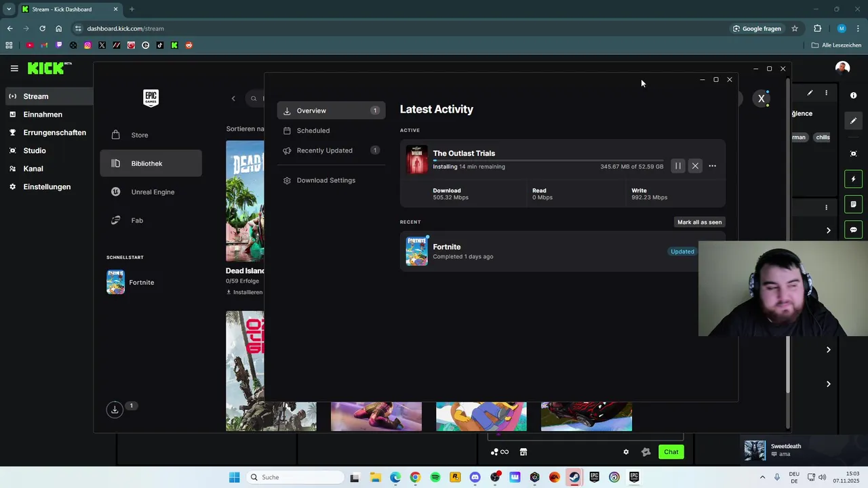Click the Windows Start button

[x=235, y=477]
